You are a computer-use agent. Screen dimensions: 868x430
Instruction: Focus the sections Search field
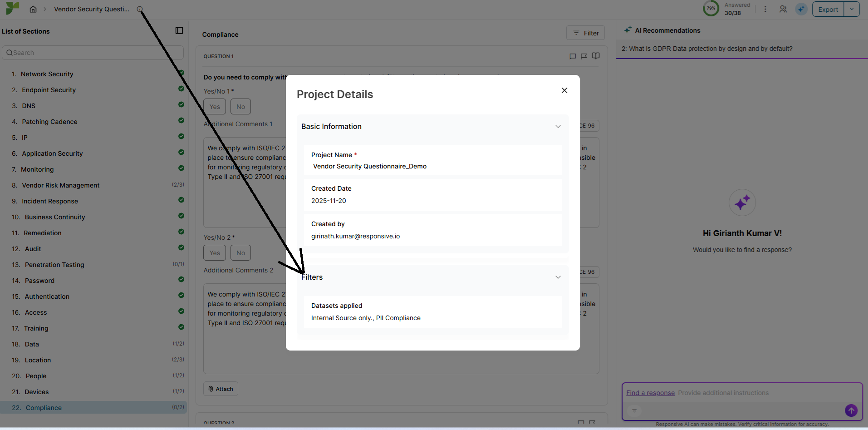(x=93, y=53)
